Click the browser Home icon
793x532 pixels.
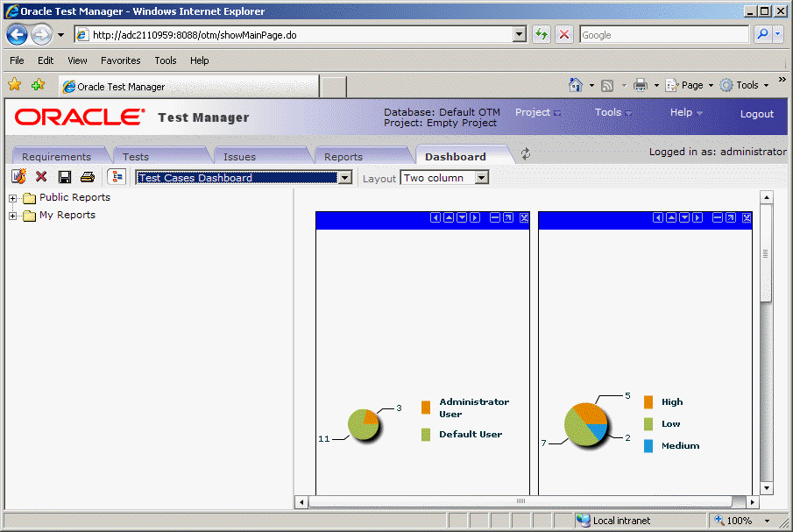click(576, 85)
